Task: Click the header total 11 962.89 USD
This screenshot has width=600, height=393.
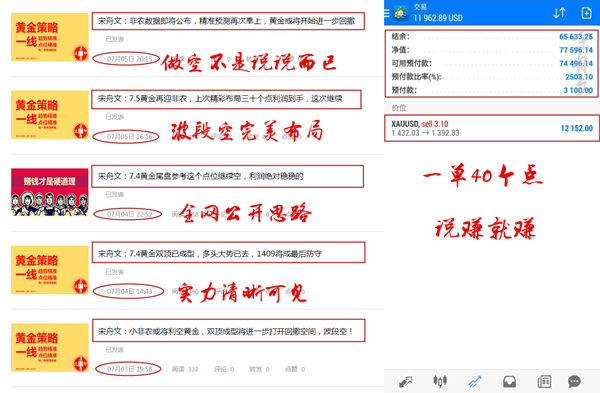Action: (438, 18)
